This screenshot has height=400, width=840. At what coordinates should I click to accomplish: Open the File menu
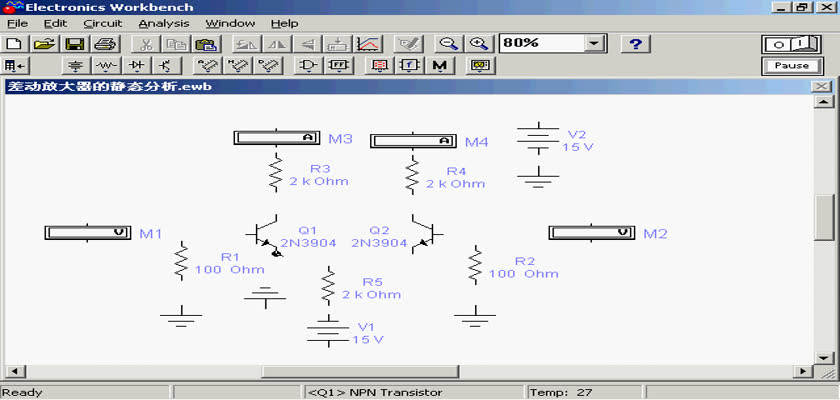click(x=17, y=24)
